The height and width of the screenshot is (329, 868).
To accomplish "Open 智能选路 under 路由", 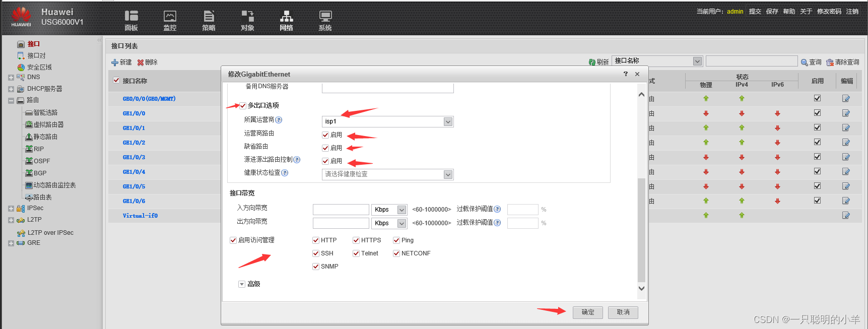I will point(45,112).
